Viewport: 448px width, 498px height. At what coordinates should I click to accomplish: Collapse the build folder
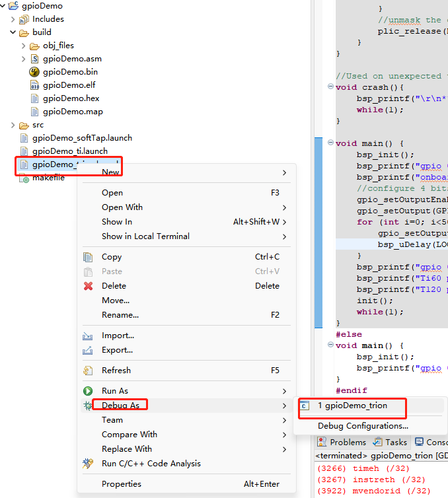pos(13,32)
